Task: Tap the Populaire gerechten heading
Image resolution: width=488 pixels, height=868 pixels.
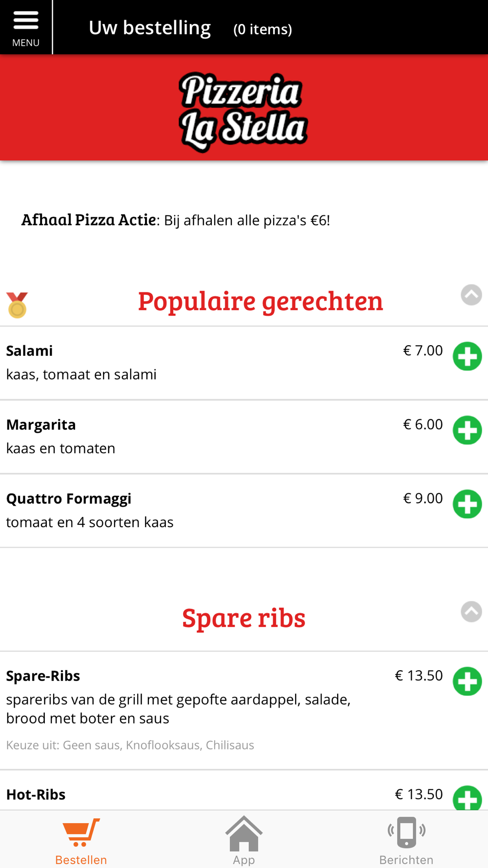Action: 260,301
